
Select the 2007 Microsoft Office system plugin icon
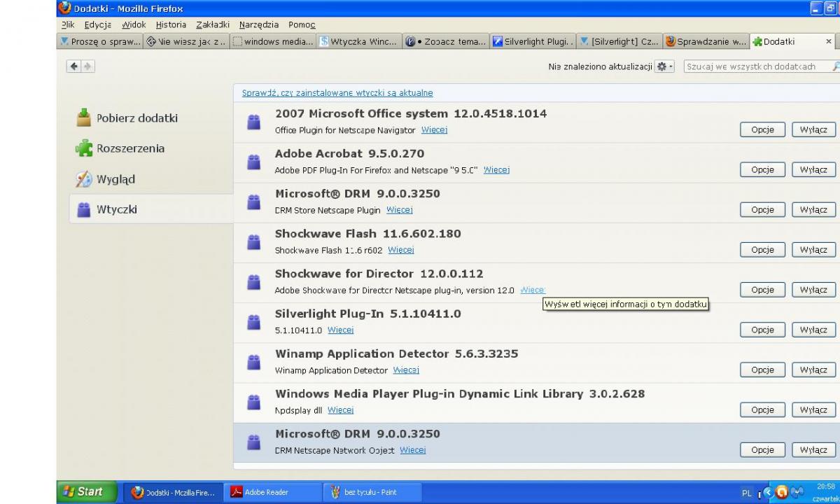pyautogui.click(x=253, y=122)
